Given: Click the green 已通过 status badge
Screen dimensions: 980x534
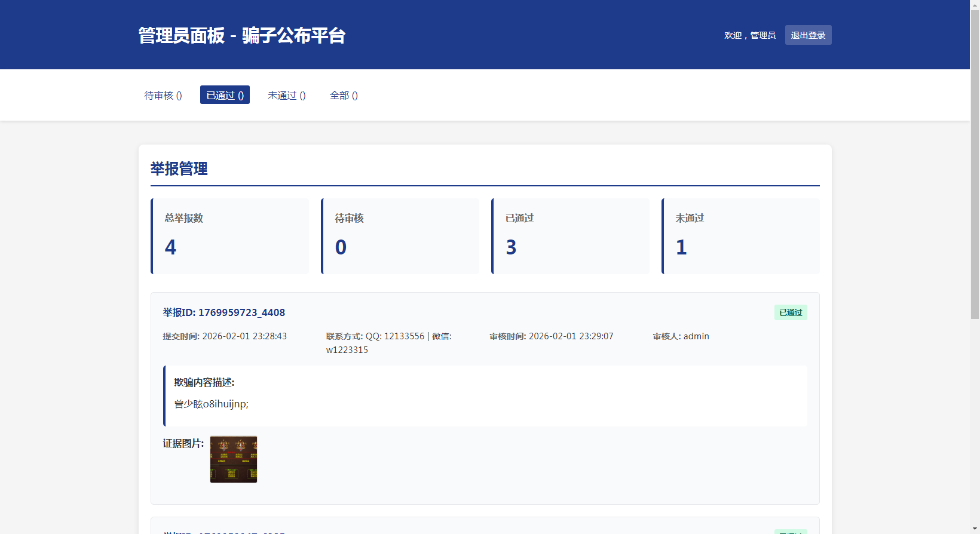Looking at the screenshot, I should [791, 312].
